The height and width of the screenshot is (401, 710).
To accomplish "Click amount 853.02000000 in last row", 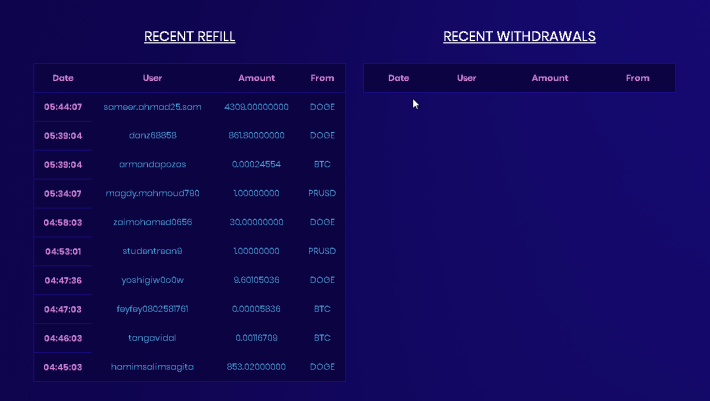I will pos(256,367).
